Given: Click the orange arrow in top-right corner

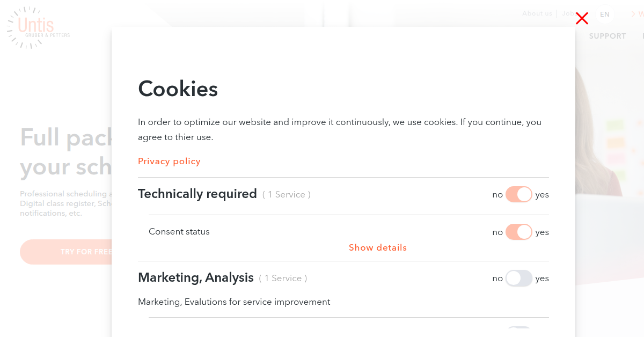Looking at the screenshot, I should [634, 14].
